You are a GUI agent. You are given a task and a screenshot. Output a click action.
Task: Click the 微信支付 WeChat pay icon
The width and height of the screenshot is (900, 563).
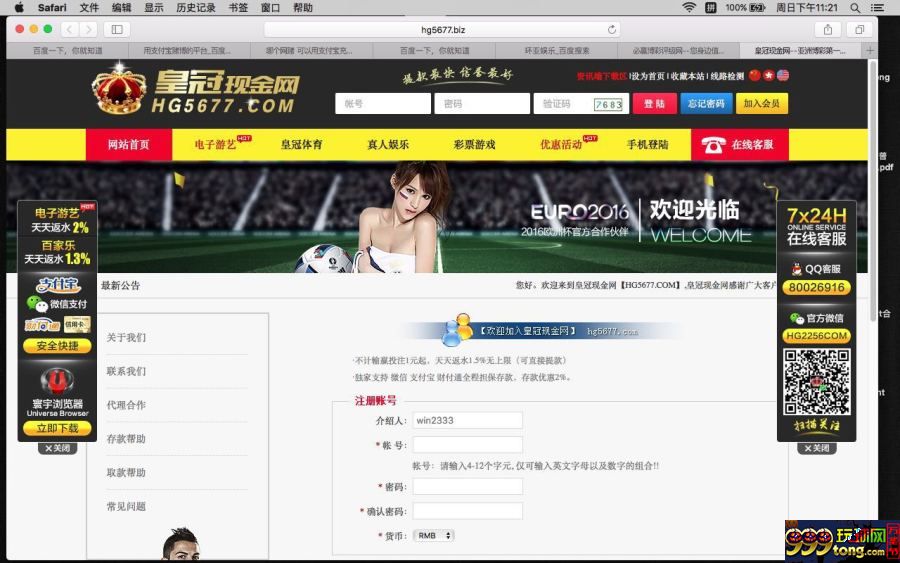tap(57, 304)
